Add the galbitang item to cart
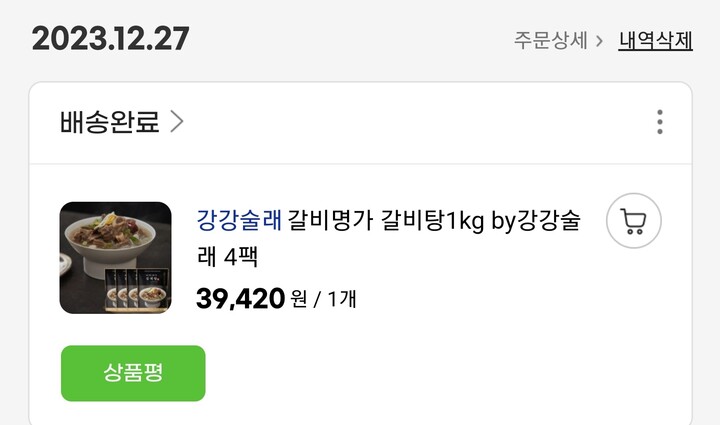720x425 pixels. coord(634,221)
